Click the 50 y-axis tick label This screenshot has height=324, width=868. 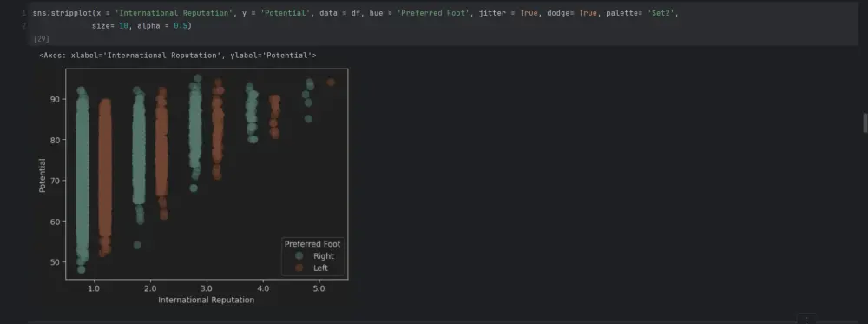click(x=55, y=262)
